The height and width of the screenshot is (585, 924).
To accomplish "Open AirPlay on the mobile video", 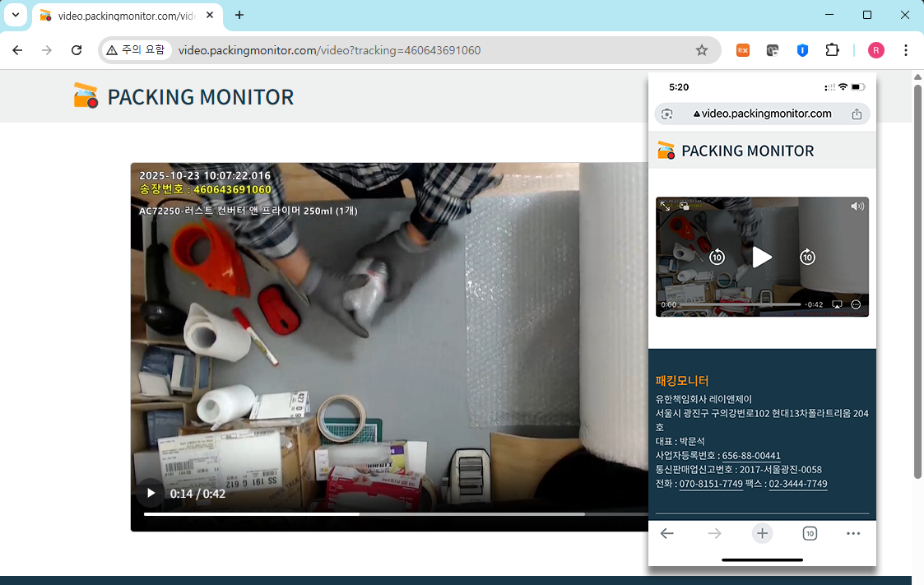I will tap(837, 304).
